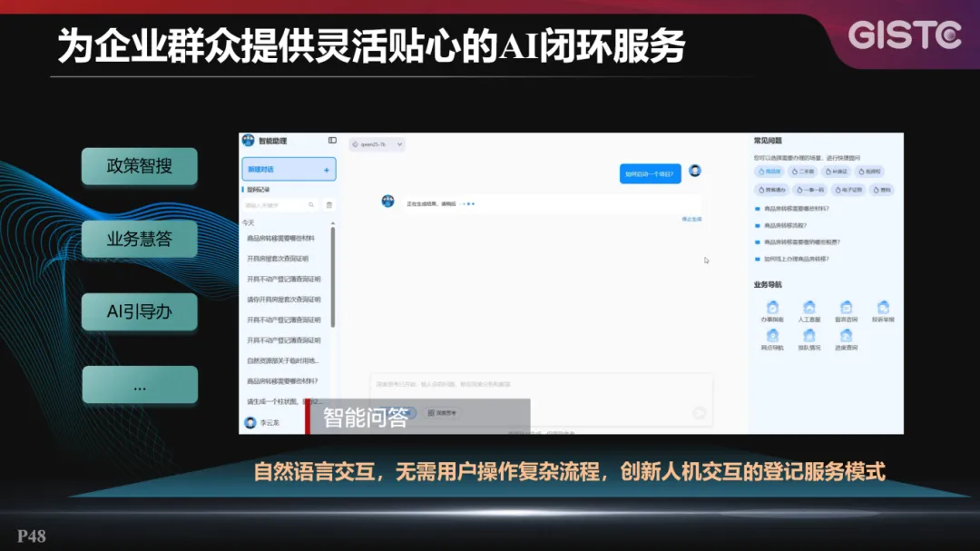The image size is (980, 551).
Task: Select the 电子证照 topic tag
Action: tap(848, 190)
